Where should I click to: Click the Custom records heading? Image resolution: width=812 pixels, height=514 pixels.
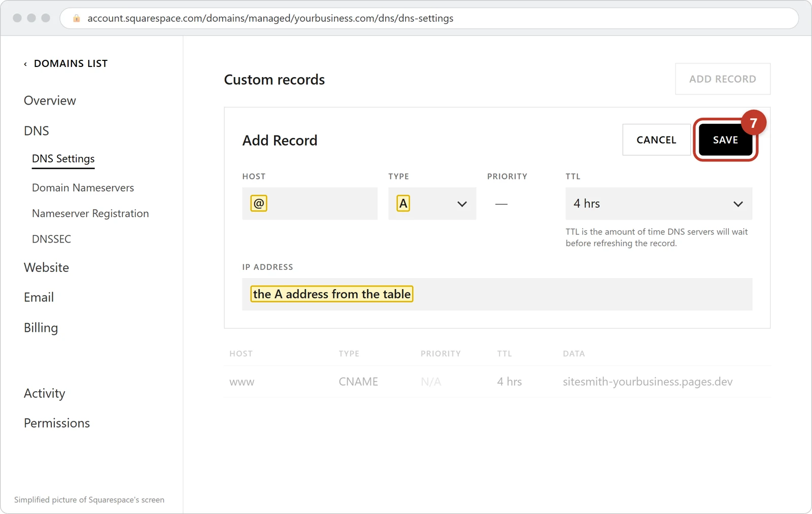tap(274, 80)
